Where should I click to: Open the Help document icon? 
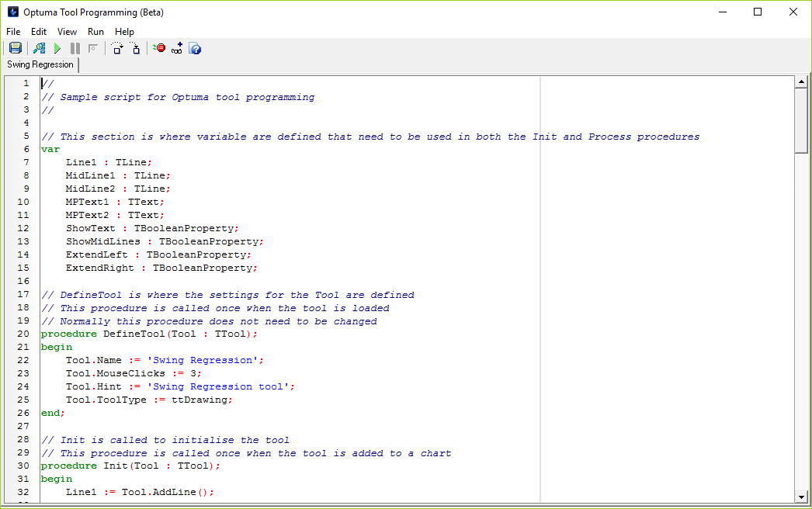(195, 48)
